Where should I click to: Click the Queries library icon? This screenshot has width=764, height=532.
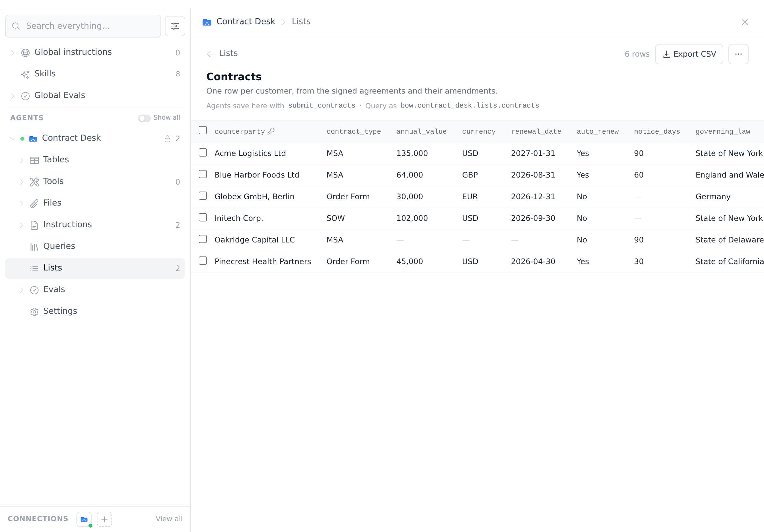tap(34, 246)
